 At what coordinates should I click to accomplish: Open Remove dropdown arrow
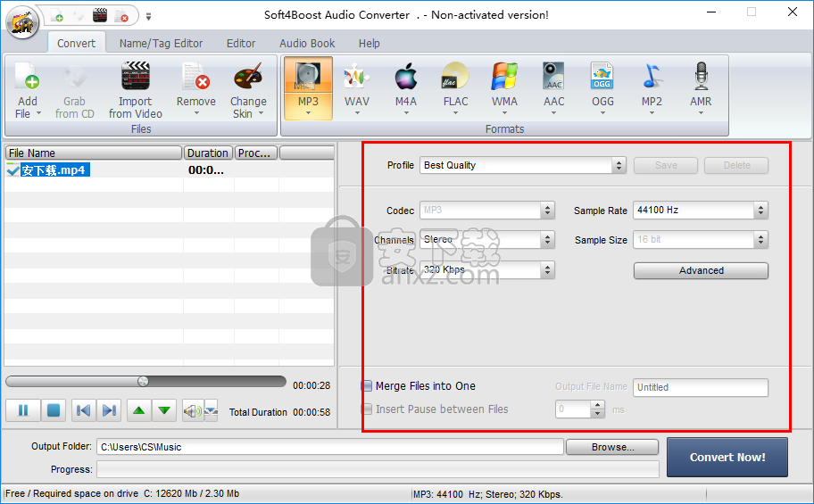coord(196,113)
